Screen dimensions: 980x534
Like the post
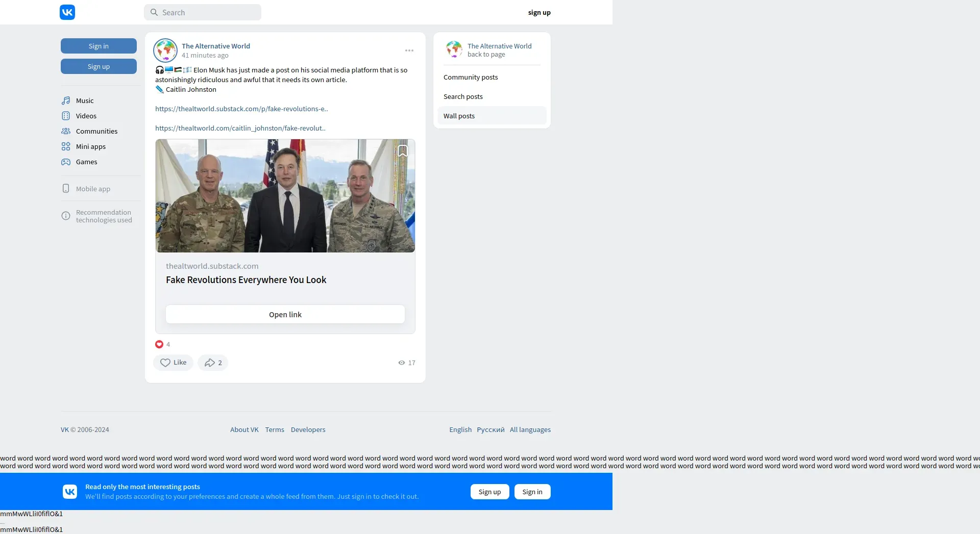(x=173, y=363)
